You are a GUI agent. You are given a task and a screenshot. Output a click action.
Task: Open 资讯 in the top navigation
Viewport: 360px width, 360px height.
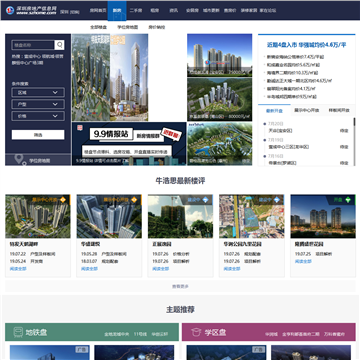click(173, 10)
